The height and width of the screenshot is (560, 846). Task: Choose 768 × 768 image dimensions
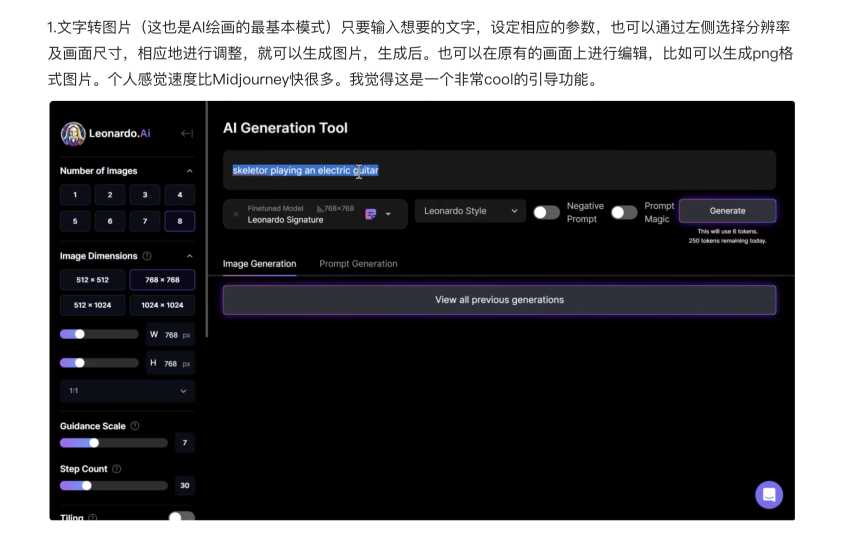tap(162, 280)
